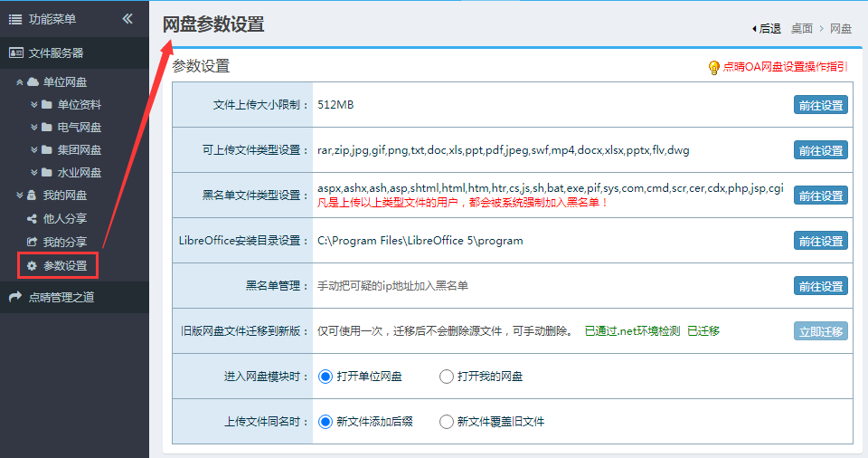Click 桌面 in the breadcrumb

[801, 28]
